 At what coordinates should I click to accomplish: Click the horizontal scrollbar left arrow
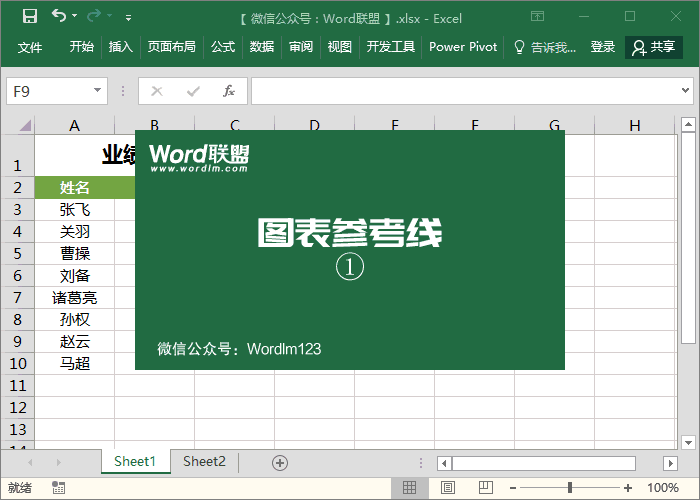[x=444, y=463]
